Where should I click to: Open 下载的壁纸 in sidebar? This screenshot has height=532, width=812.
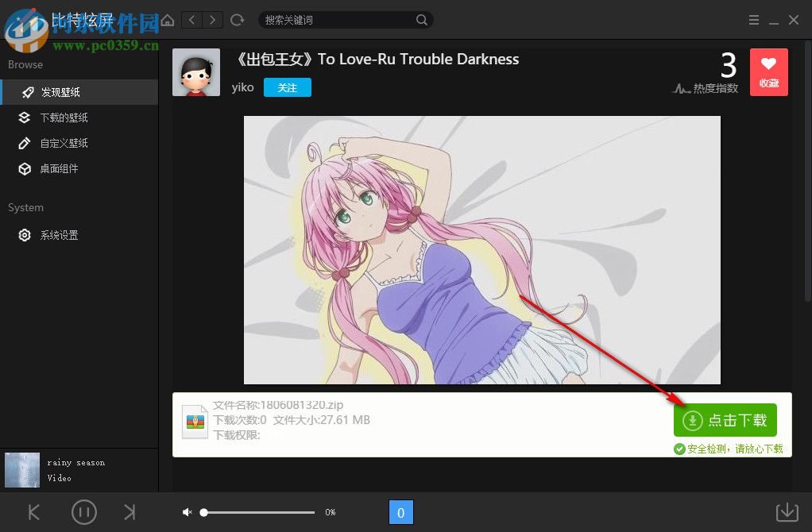click(79, 118)
